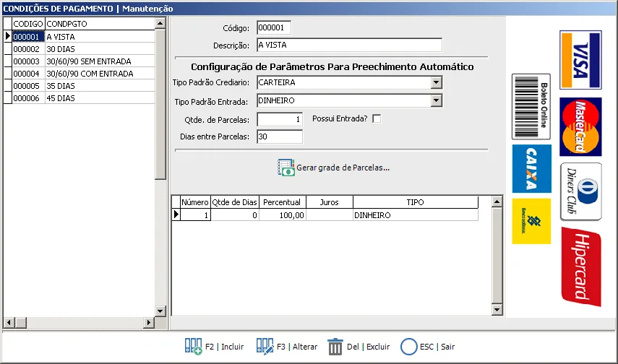The height and width of the screenshot is (364, 618).
Task: Click the F3 | Alterar label
Action: [297, 347]
